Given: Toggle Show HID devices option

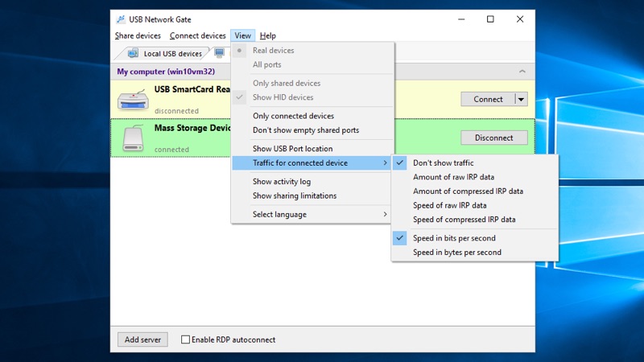Looking at the screenshot, I should point(312,97).
